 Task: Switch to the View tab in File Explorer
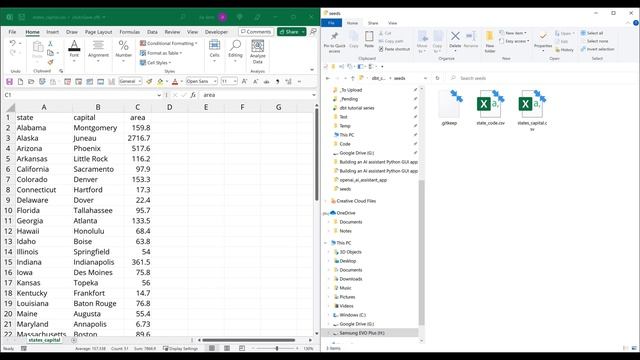(392, 23)
